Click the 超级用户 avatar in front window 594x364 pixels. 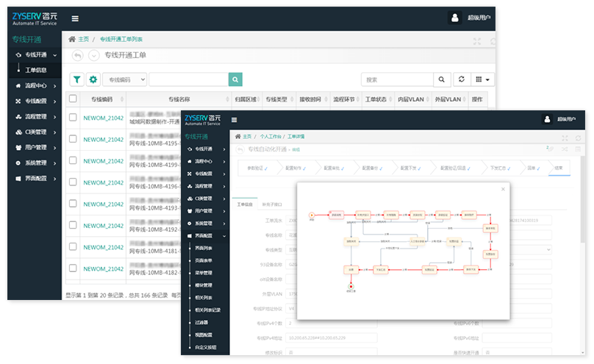click(548, 118)
